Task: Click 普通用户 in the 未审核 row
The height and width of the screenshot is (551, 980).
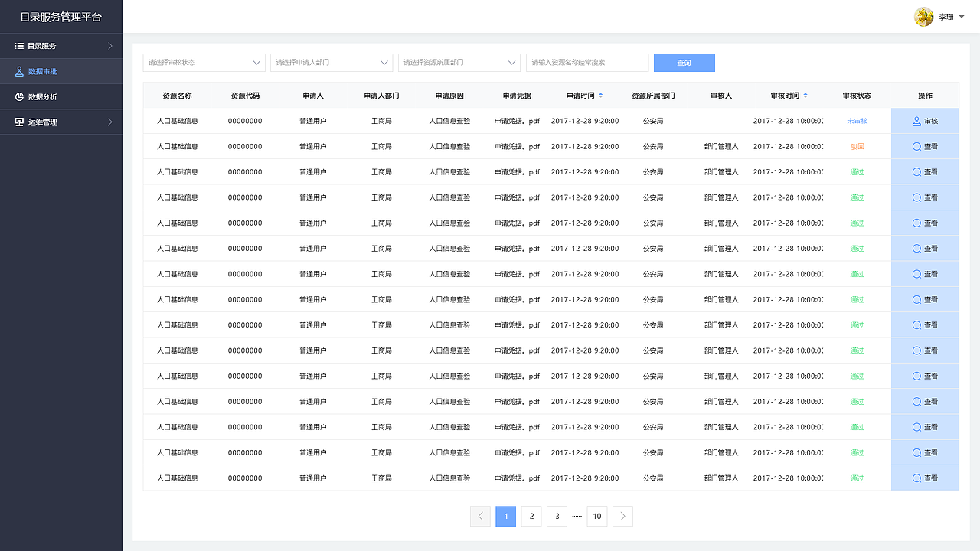Action: click(313, 121)
